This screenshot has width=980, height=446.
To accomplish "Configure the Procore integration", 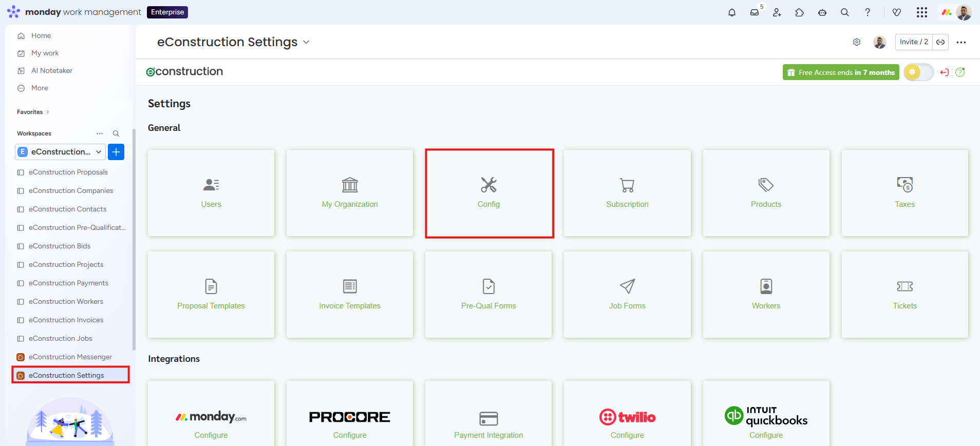I will tap(350, 435).
